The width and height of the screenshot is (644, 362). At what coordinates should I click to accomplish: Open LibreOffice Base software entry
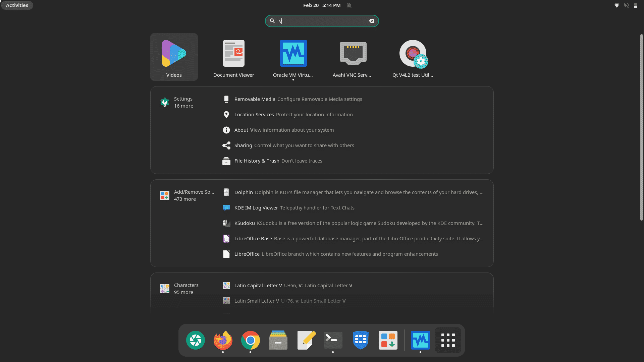[353, 239]
